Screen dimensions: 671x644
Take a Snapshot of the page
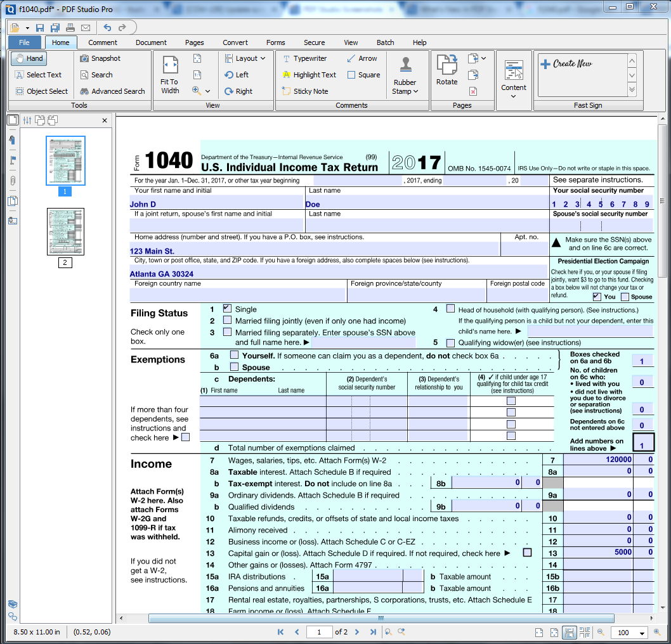pyautogui.click(x=100, y=58)
